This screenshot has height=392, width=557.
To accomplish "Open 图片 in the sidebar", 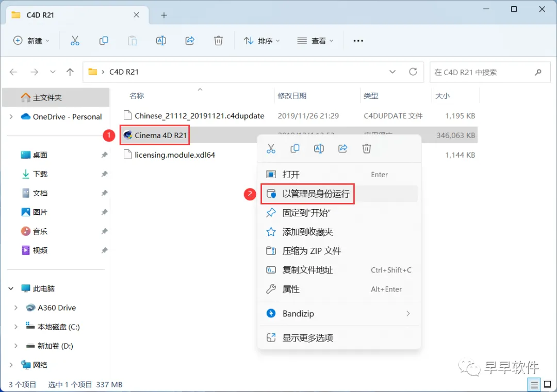I will click(x=40, y=212).
